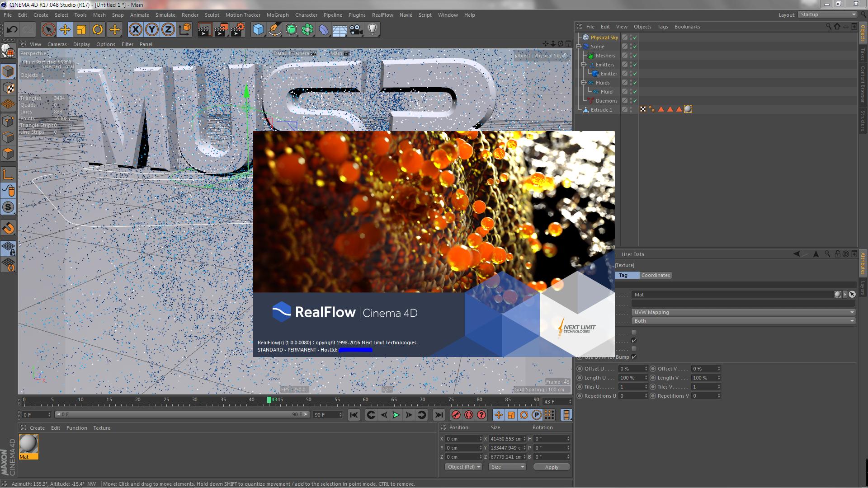Click the Undo arrow icon
The width and height of the screenshot is (868, 488).
coord(12,30)
